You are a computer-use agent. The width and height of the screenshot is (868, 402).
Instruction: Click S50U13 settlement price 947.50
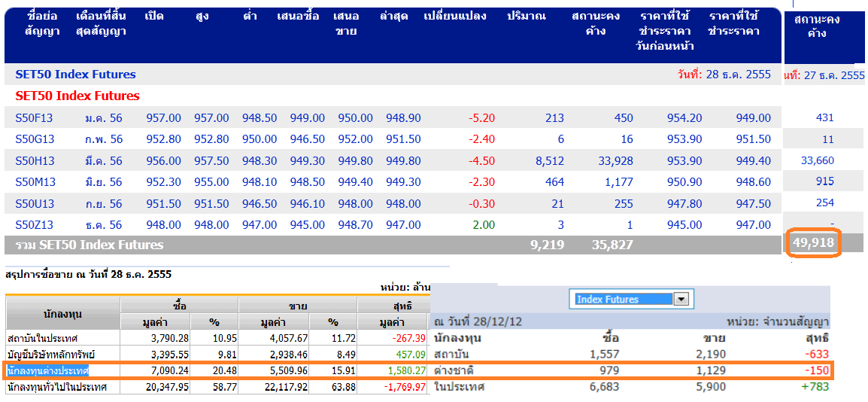pos(754,204)
